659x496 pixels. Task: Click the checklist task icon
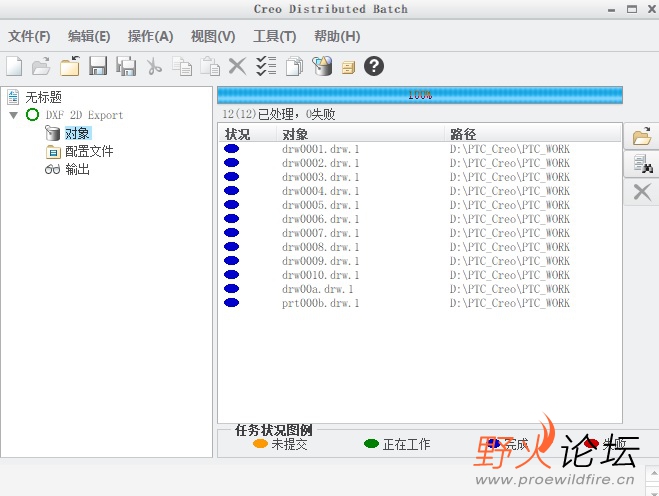(x=266, y=66)
